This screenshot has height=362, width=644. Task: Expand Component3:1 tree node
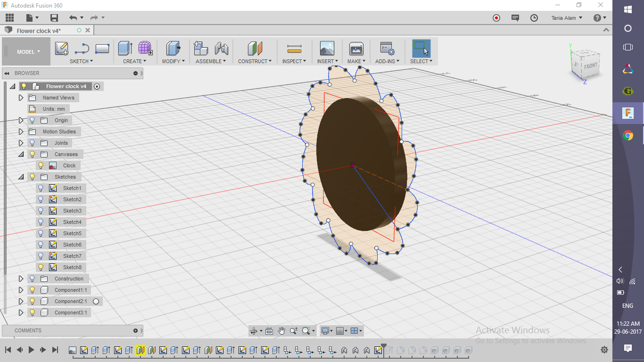[21, 313]
